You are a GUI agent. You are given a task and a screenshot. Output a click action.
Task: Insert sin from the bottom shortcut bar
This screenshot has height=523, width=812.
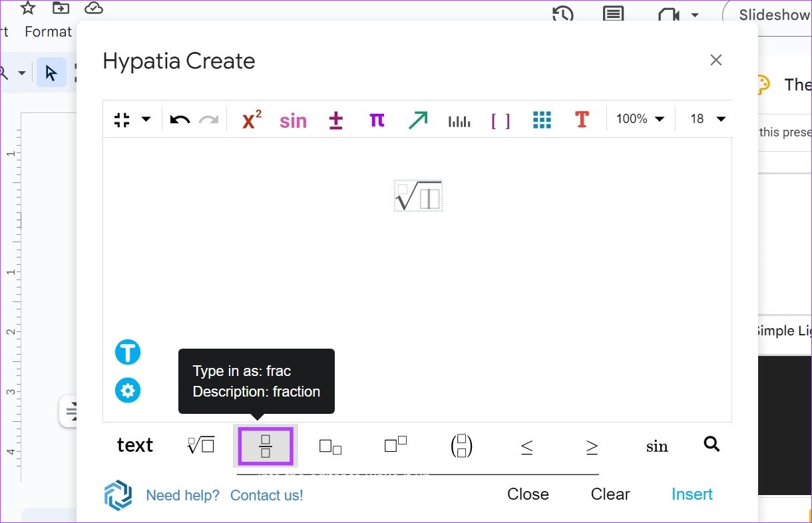(657, 446)
